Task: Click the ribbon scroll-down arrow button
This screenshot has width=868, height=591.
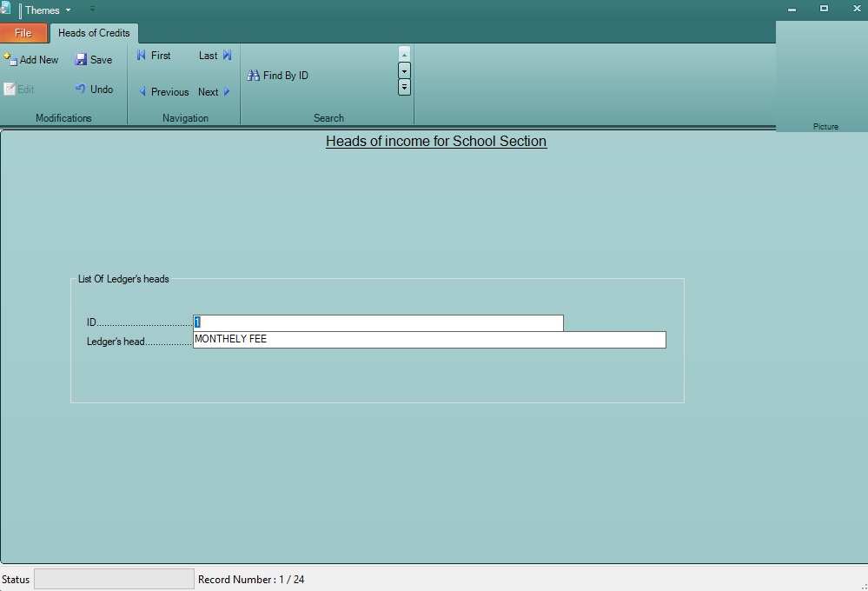Action: click(404, 71)
